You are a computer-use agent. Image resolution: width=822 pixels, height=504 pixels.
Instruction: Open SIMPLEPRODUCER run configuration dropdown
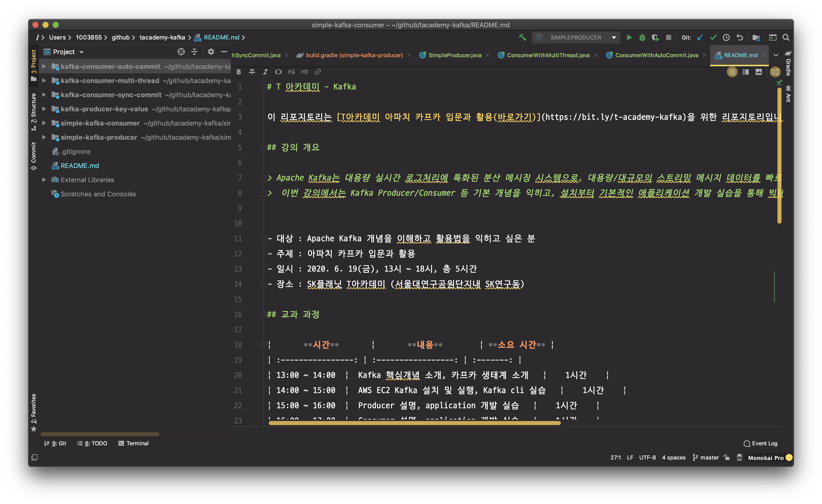(613, 37)
